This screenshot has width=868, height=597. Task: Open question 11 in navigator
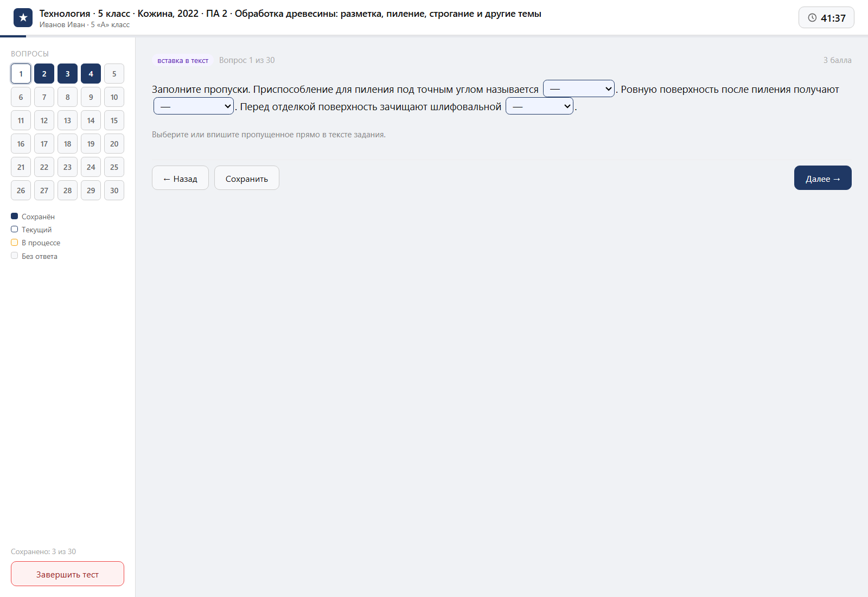click(x=21, y=120)
